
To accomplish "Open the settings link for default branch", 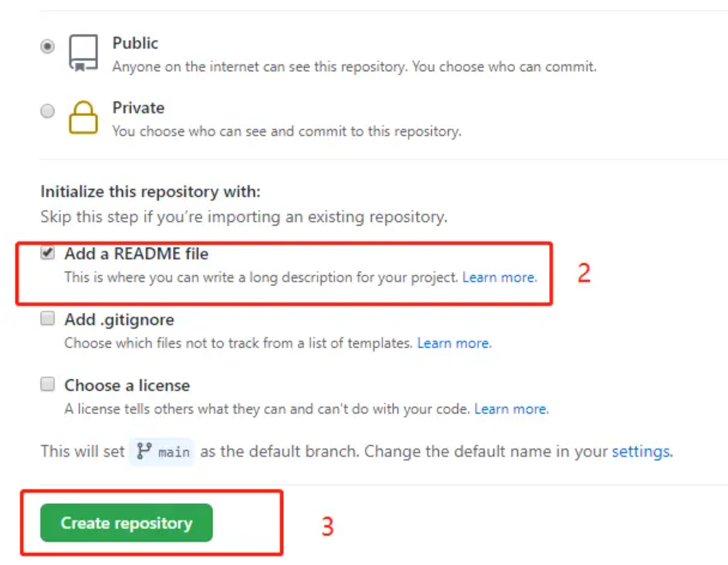I will (x=641, y=451).
